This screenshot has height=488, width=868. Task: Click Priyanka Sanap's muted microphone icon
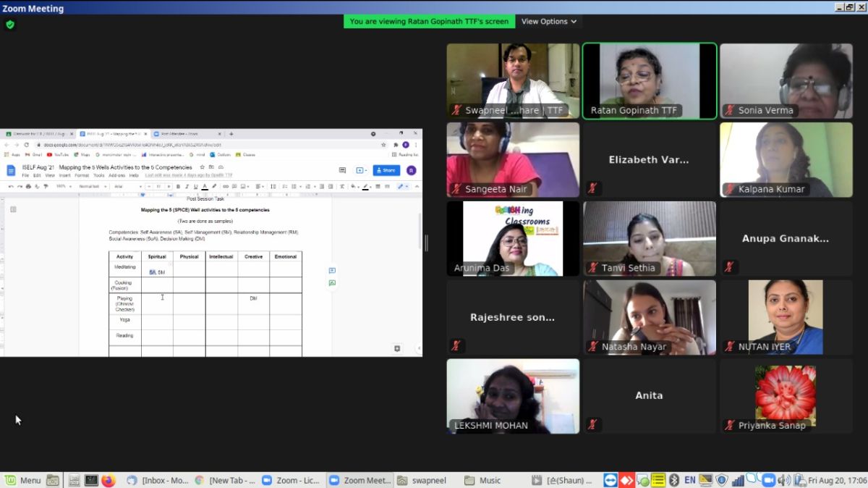729,425
